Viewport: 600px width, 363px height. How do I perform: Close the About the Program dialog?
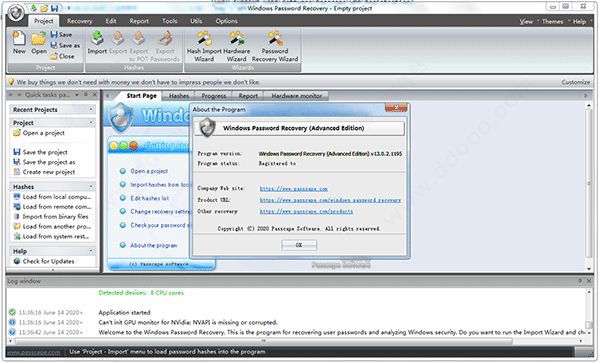(x=396, y=107)
